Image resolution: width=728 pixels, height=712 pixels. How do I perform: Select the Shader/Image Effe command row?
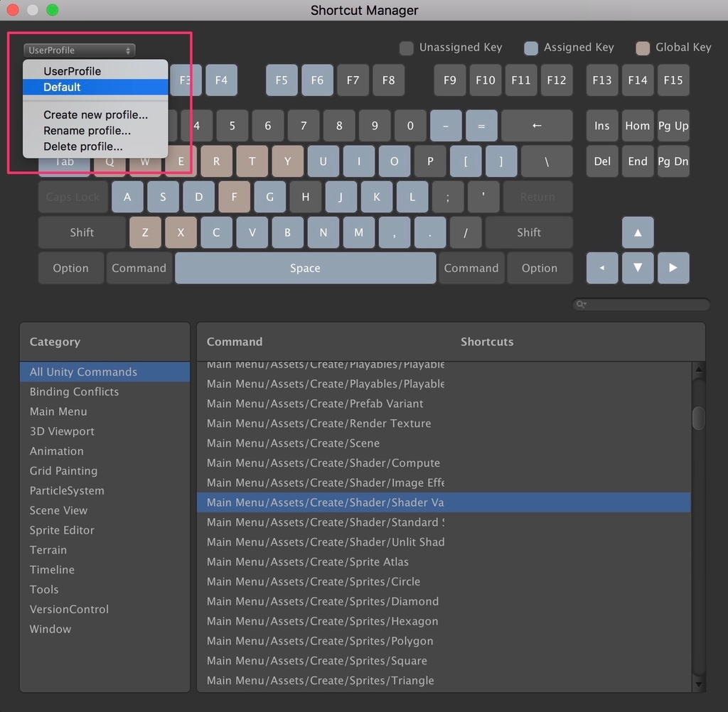(444, 482)
